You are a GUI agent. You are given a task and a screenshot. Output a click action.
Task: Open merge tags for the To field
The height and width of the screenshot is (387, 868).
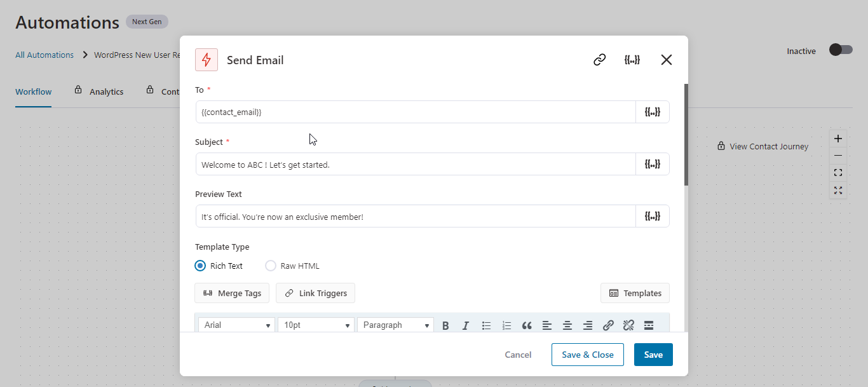[x=653, y=111]
